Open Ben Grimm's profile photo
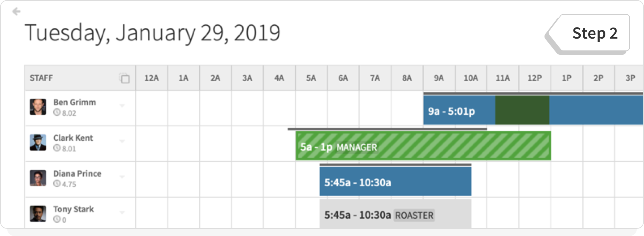 point(38,107)
